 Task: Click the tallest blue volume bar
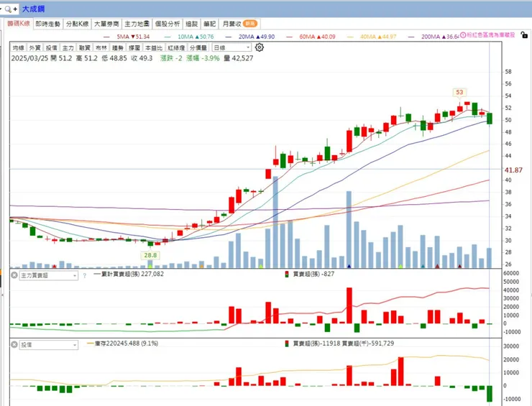coord(275,222)
